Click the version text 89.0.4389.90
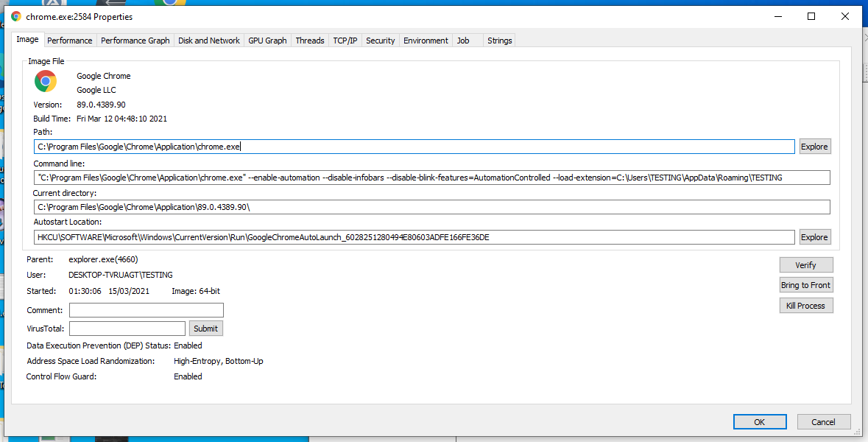Viewport: 868px width, 442px height. pyautogui.click(x=102, y=105)
